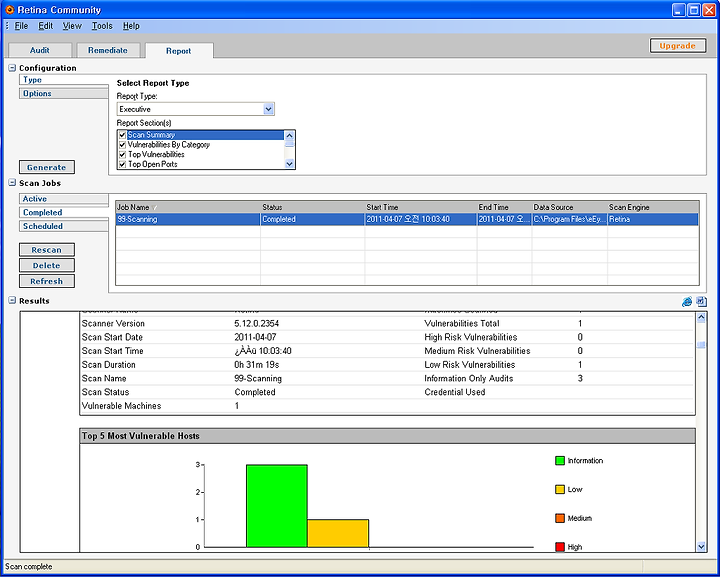Open the Report Type dropdown

point(269,109)
